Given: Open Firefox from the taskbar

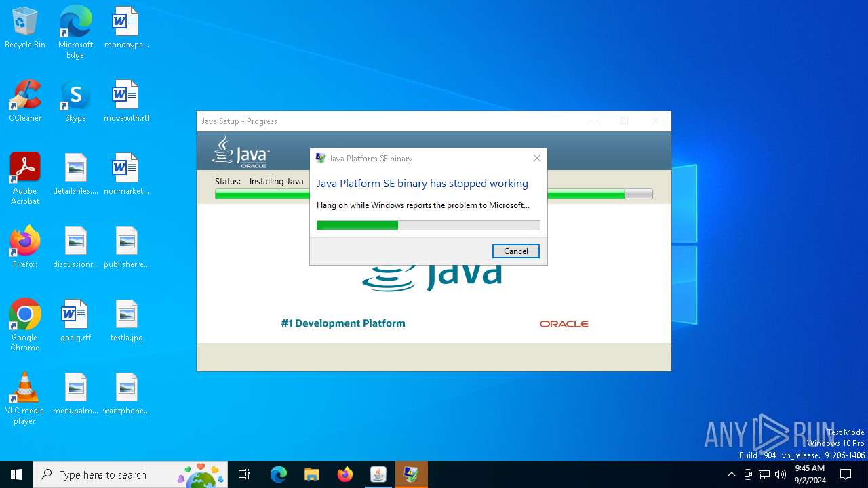Looking at the screenshot, I should tap(344, 474).
